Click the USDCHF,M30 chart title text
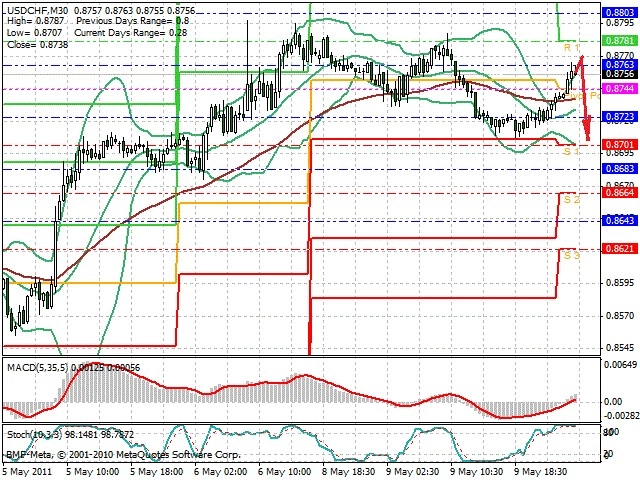 [x=38, y=10]
